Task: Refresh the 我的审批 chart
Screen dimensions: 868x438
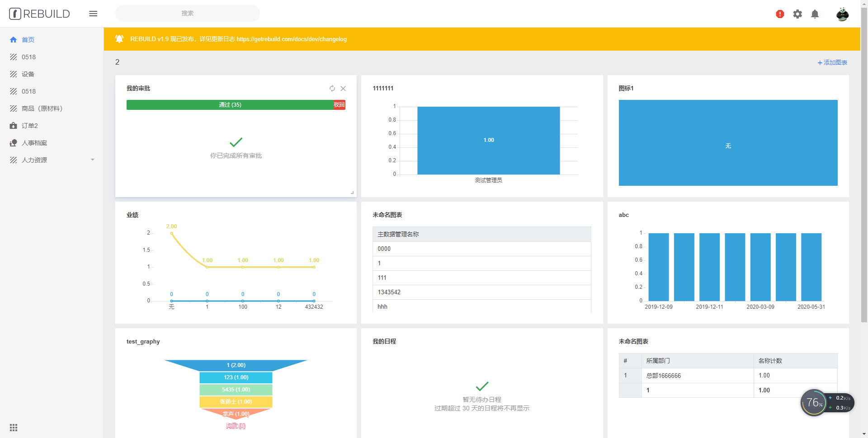Action: pos(332,89)
